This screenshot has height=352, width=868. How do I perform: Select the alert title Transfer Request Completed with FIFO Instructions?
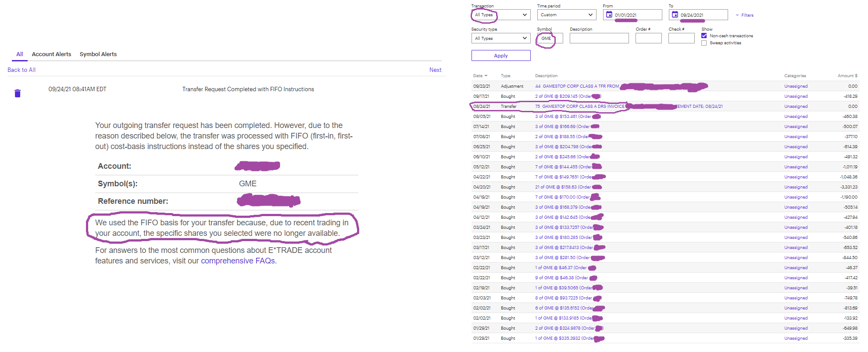[x=248, y=89]
